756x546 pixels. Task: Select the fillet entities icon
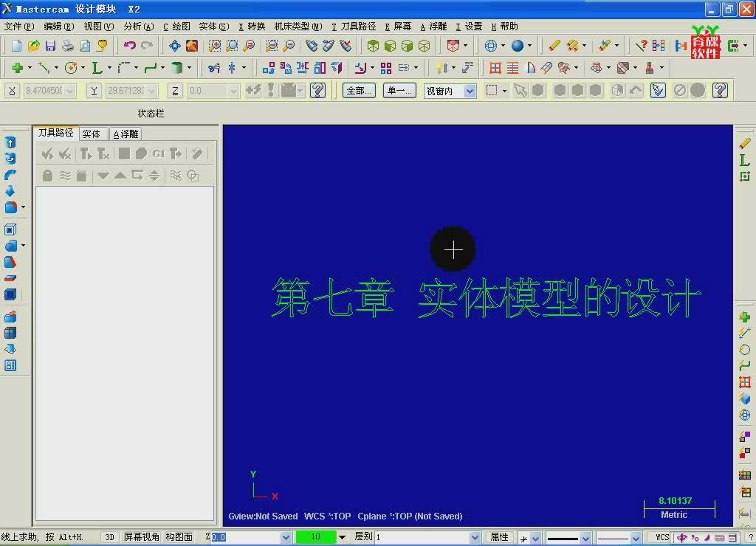[x=123, y=68]
